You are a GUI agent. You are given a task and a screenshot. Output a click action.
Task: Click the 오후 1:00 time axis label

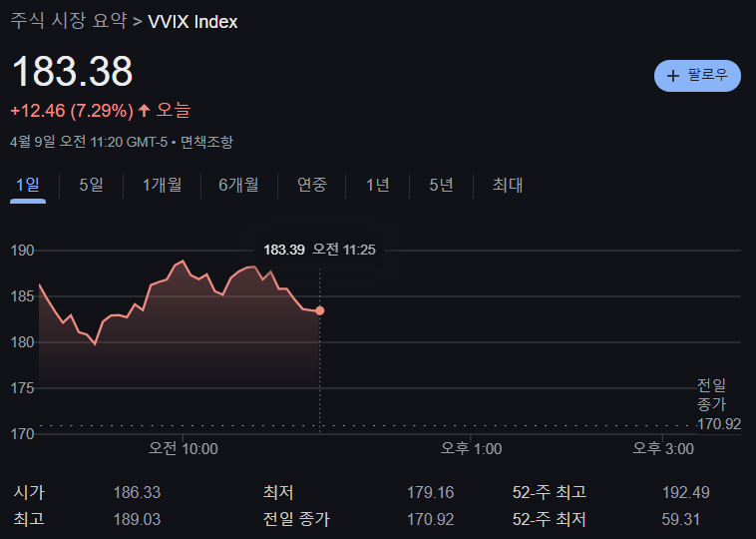click(x=472, y=449)
